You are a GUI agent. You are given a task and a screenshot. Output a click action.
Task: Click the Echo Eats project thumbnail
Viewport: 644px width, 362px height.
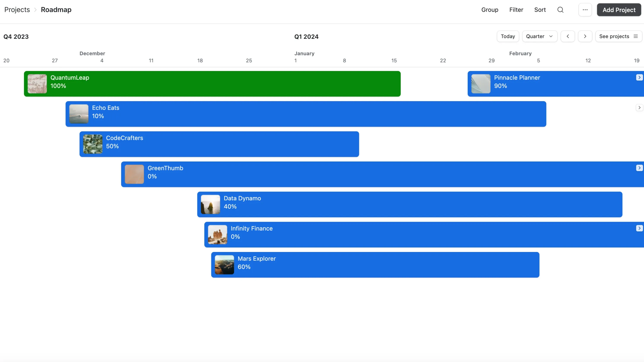[x=78, y=114]
